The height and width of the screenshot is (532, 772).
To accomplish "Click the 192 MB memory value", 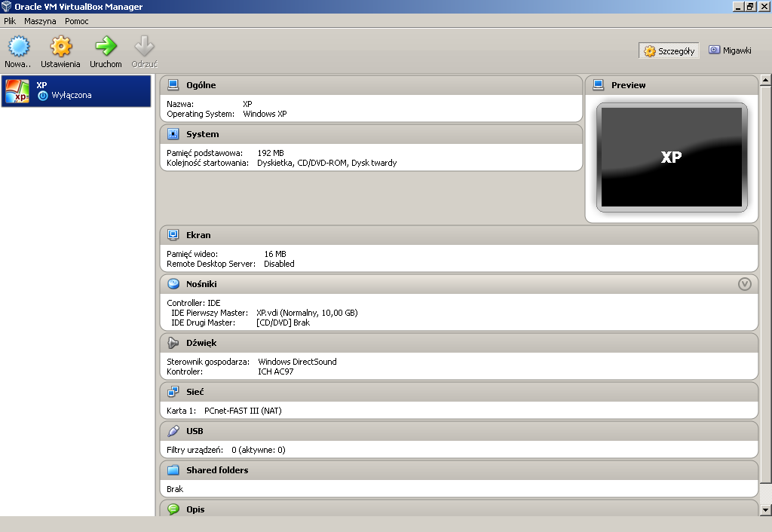I will [271, 153].
